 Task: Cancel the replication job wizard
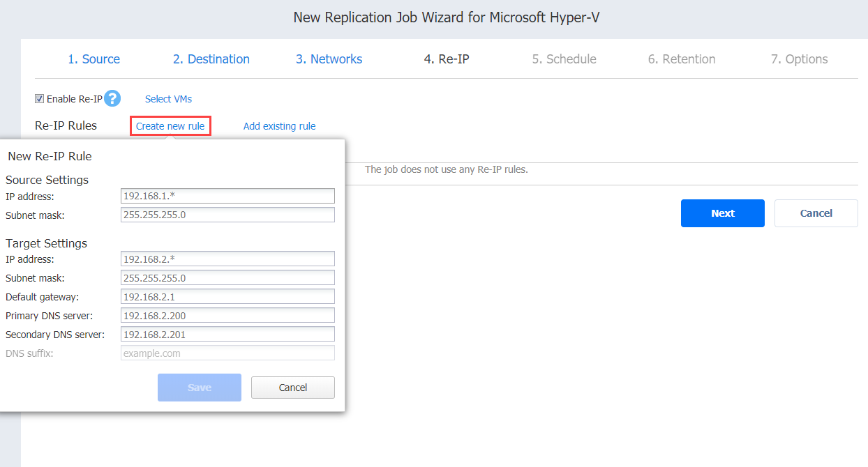816,213
